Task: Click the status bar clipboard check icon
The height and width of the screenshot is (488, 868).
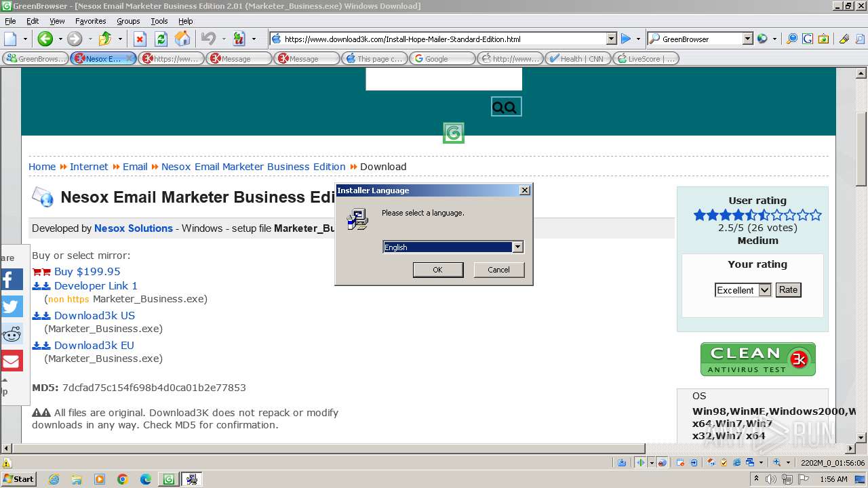Action: click(724, 462)
